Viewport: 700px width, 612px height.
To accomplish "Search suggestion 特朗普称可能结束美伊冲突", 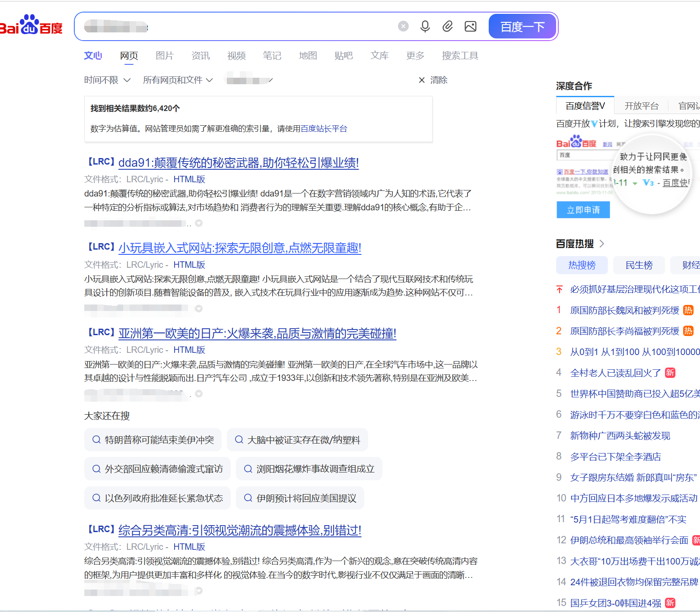I will (153, 440).
